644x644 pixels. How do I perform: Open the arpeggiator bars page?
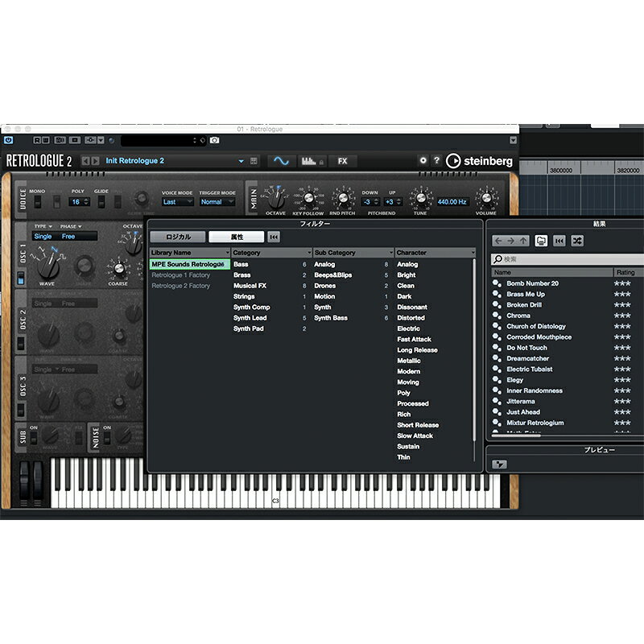click(312, 161)
